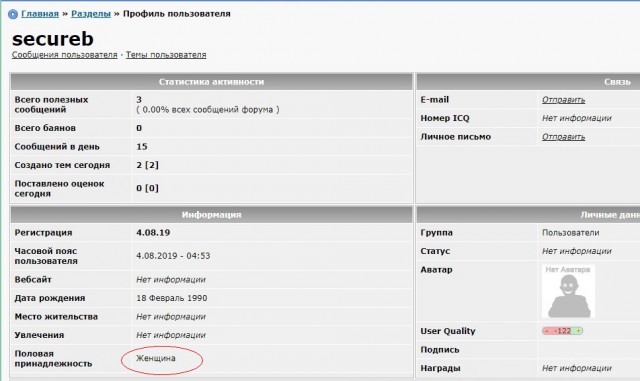
Task: Open the Разделы breadcrumb link
Action: 91,13
